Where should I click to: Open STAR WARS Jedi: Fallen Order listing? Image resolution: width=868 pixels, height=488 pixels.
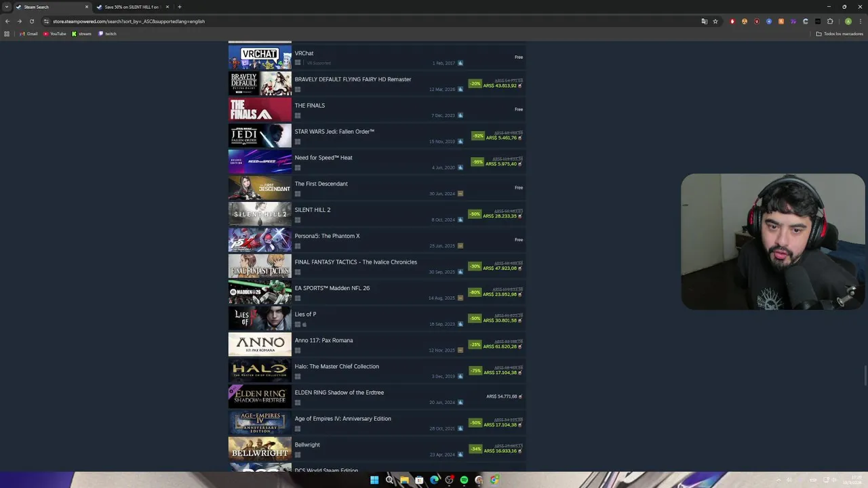pyautogui.click(x=377, y=136)
